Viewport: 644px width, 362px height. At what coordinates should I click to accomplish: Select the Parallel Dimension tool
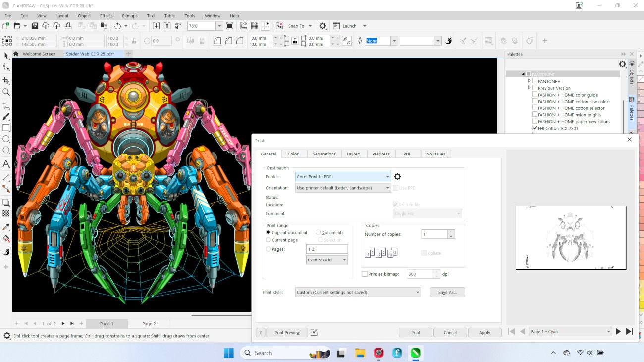[6, 177]
